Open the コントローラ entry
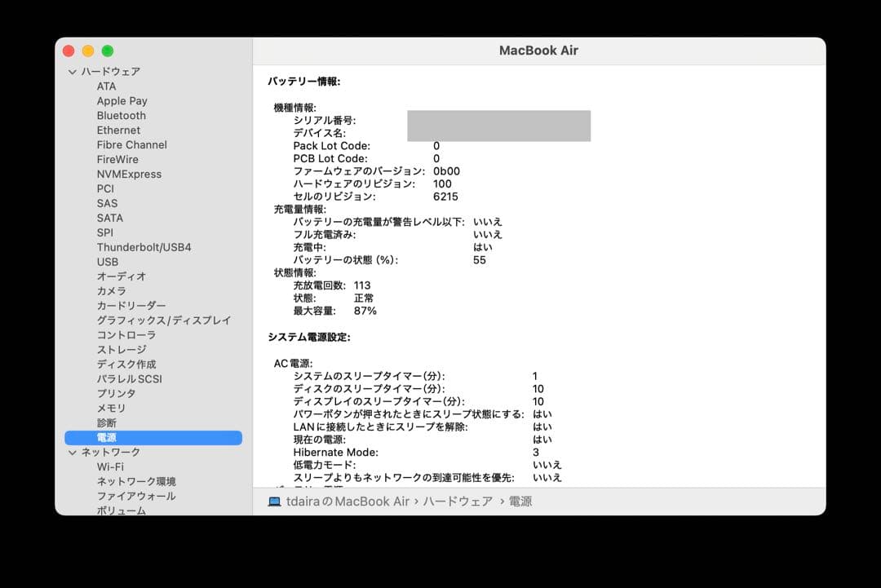881x588 pixels. tap(126, 334)
